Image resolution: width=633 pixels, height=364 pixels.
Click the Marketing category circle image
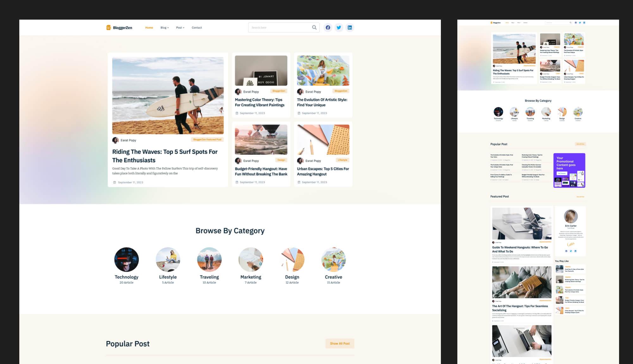pyautogui.click(x=250, y=259)
